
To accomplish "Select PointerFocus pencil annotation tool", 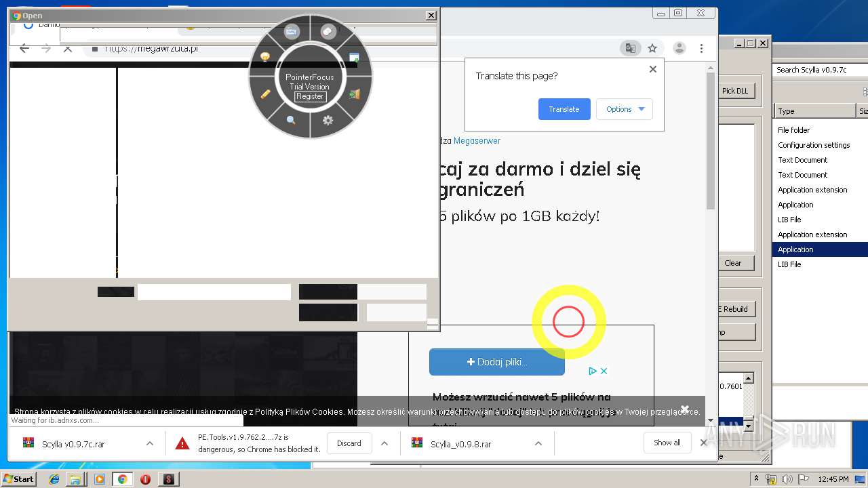I will coord(266,94).
